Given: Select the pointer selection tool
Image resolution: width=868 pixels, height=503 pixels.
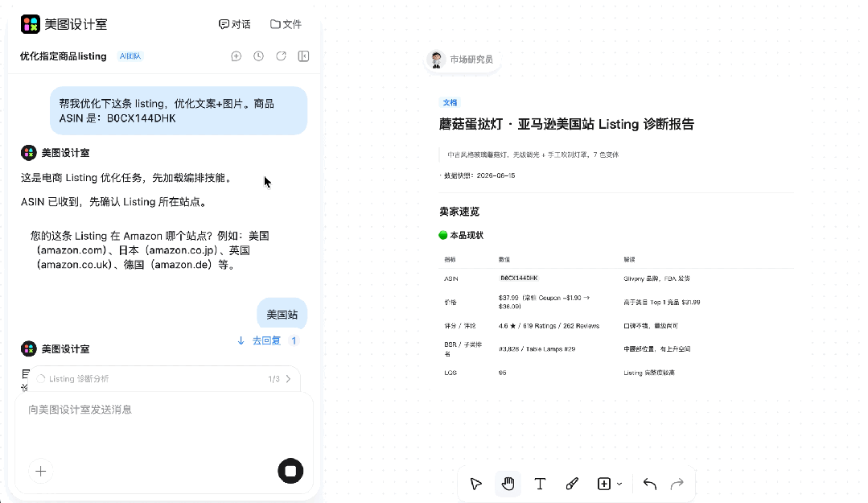Looking at the screenshot, I should coord(475,484).
